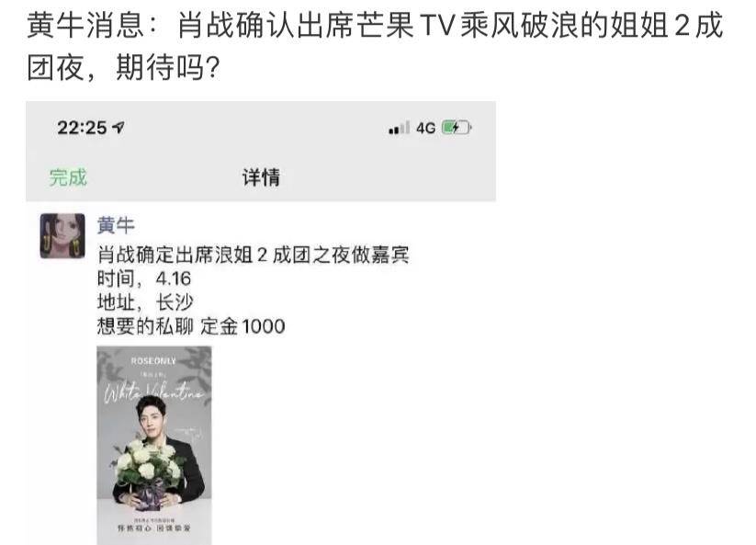
Task: Tap the ROSEONLY logo on the poster
Action: tap(153, 361)
